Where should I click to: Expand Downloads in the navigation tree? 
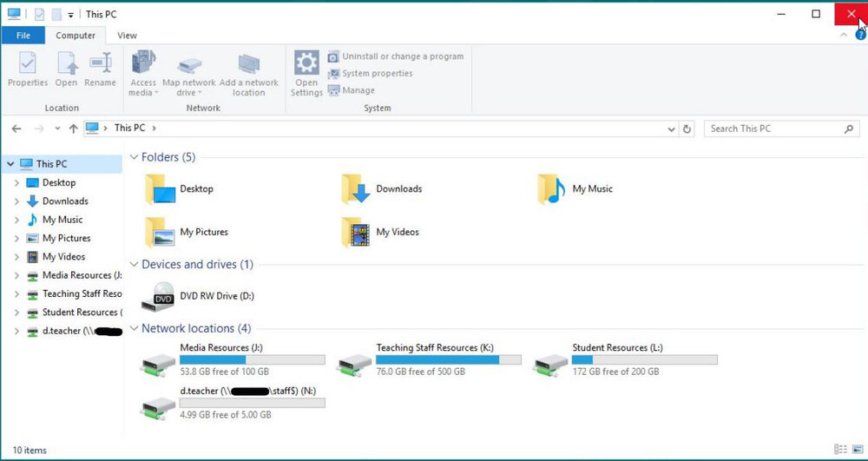click(x=16, y=201)
